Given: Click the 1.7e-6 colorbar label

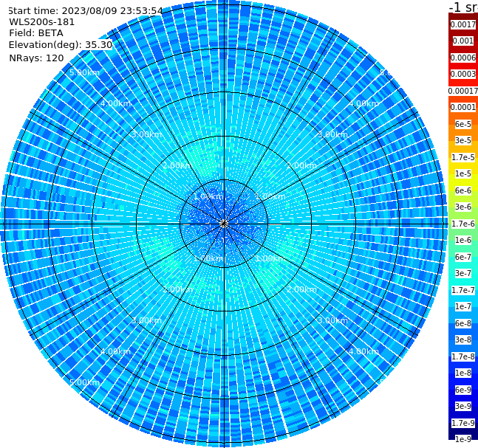Looking at the screenshot, I should point(463,224).
